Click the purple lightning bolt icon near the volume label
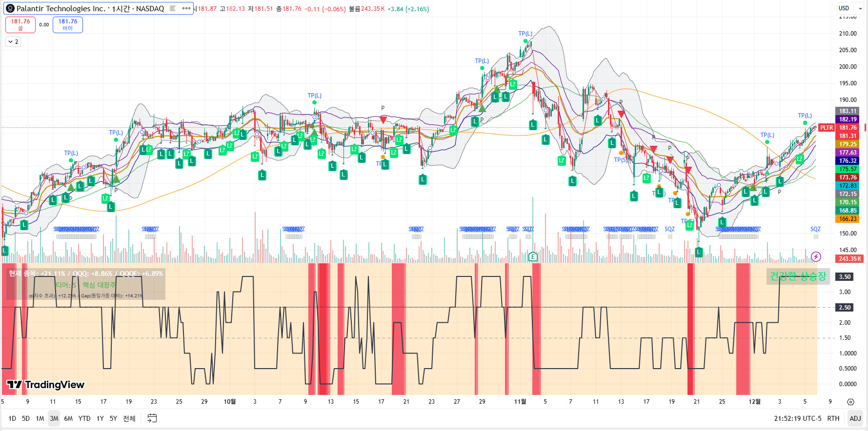Image resolution: width=868 pixels, height=431 pixels. point(816,256)
